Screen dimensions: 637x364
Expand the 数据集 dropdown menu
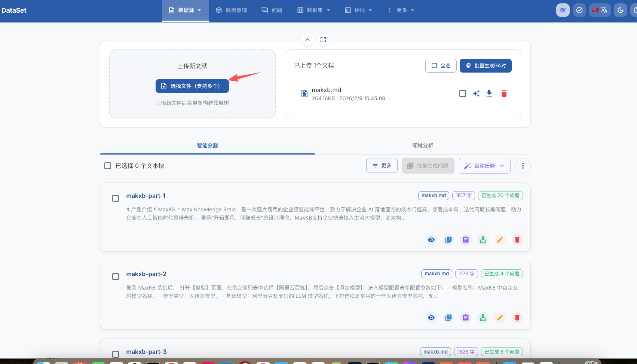[x=313, y=10]
